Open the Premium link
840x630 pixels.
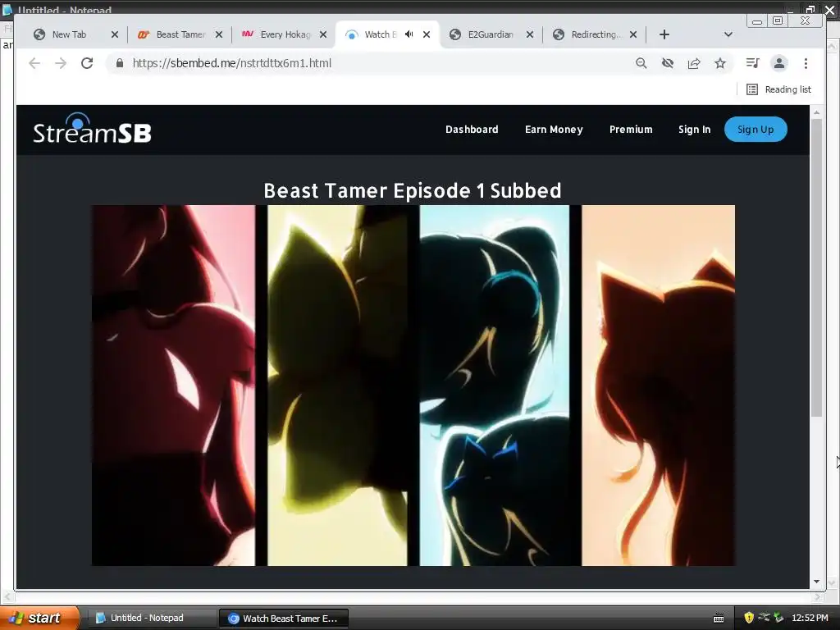pos(631,130)
